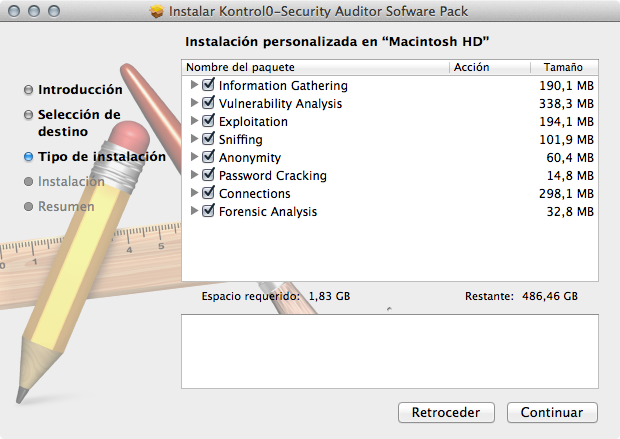
Task: Select the Tipo de instalación step
Action: click(x=95, y=157)
